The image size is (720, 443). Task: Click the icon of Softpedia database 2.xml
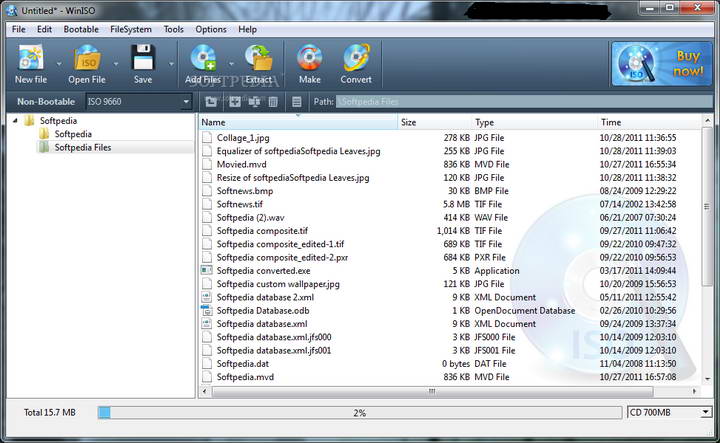coord(207,297)
